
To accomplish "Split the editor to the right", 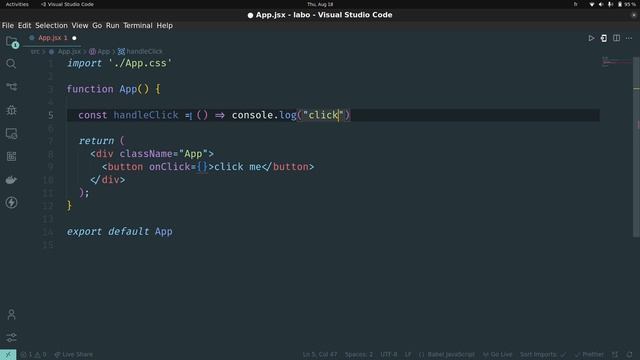I will (616, 38).
